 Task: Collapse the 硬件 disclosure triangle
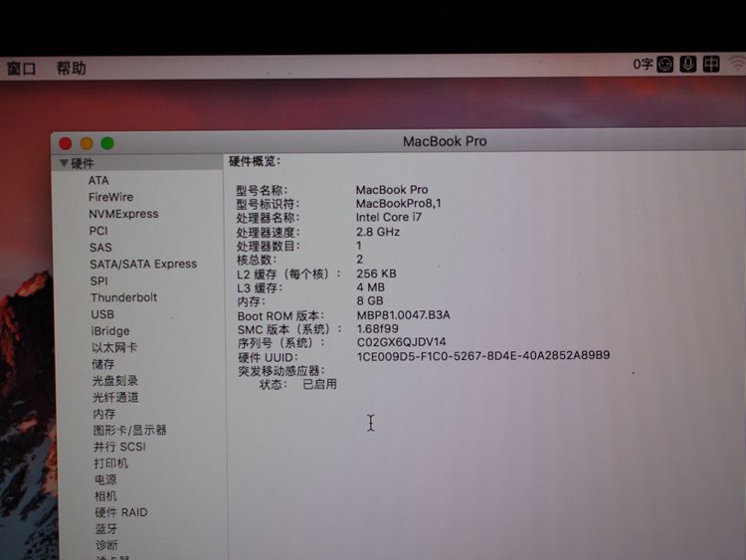click(x=64, y=163)
